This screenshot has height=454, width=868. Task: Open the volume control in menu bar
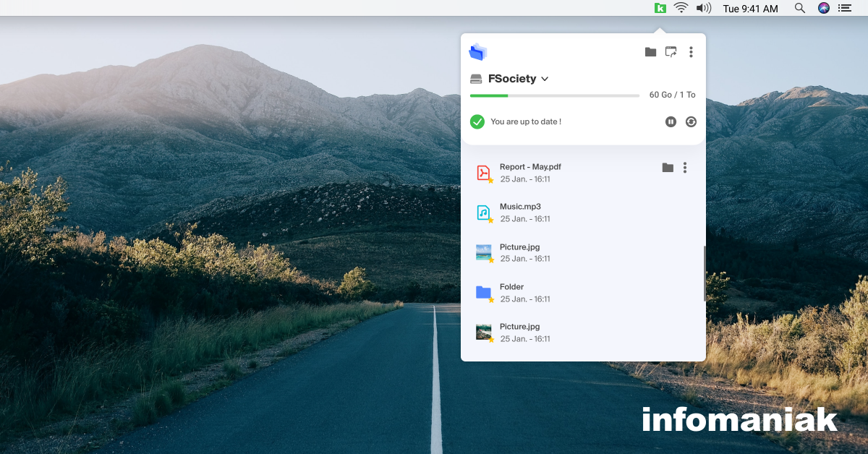703,8
